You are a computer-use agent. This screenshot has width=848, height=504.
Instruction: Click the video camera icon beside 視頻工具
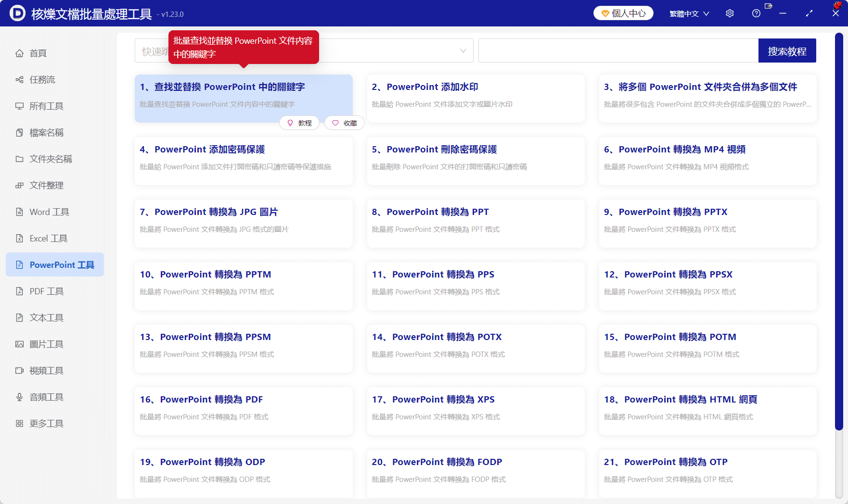(19, 371)
